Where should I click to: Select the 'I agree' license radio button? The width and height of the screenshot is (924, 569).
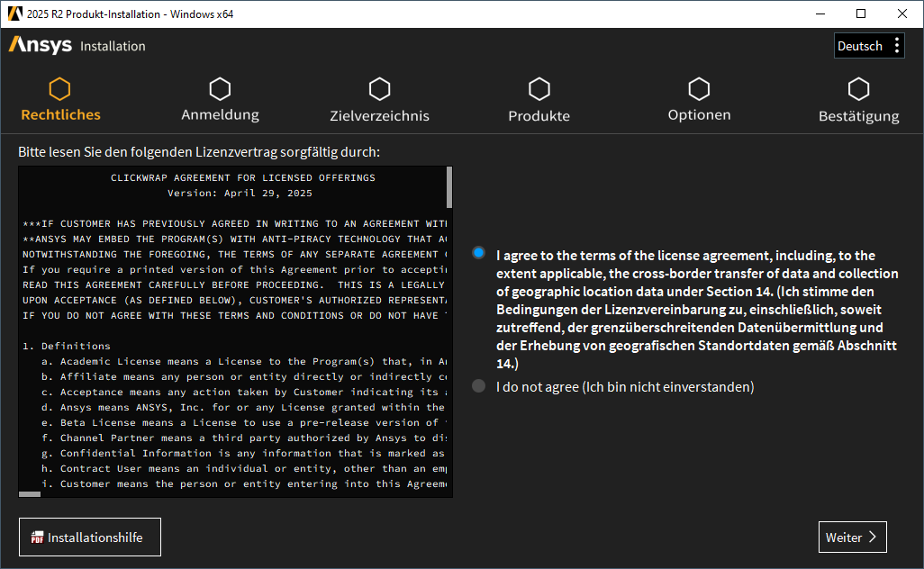click(478, 253)
